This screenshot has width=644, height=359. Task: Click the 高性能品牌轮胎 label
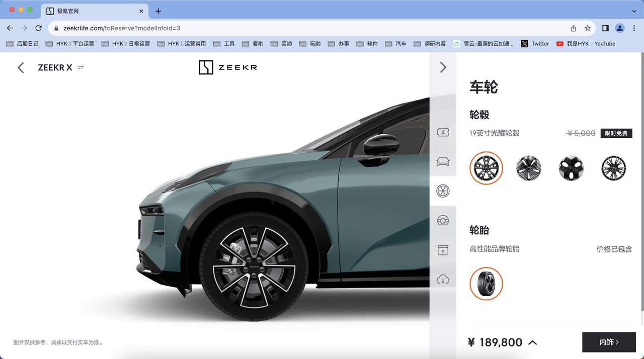coord(495,249)
